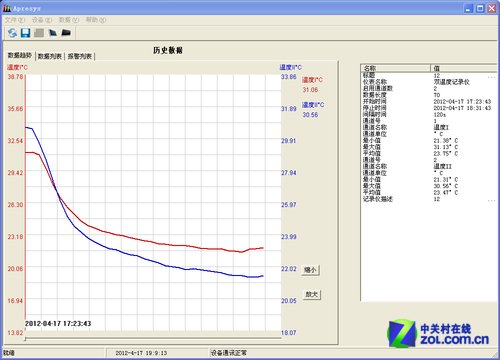Click the gray square toolbar icon
The height and width of the screenshot is (360, 500).
tap(39, 33)
